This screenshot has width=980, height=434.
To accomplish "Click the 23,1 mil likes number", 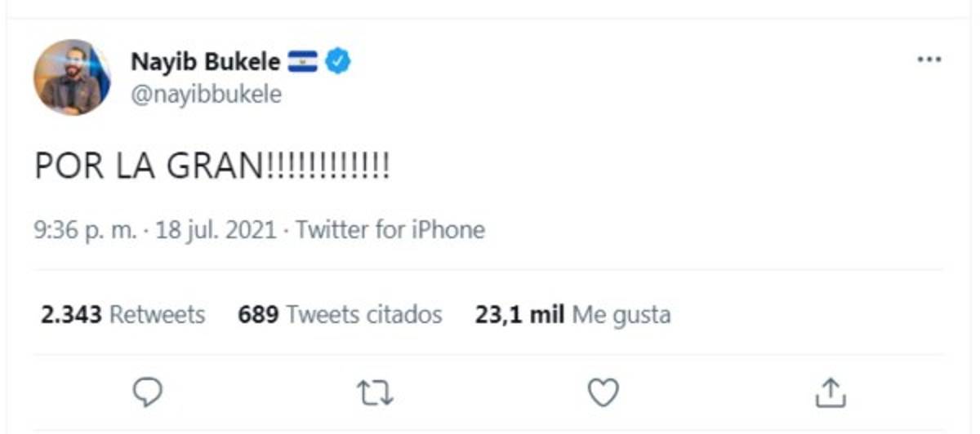I will click(519, 315).
